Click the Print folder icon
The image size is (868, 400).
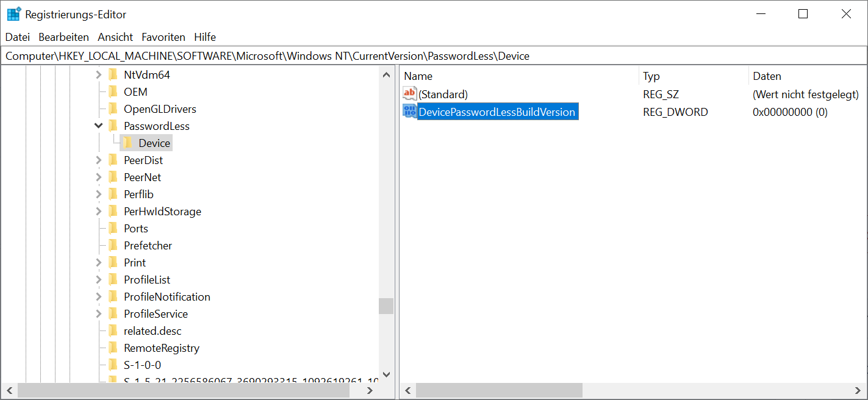coord(113,263)
